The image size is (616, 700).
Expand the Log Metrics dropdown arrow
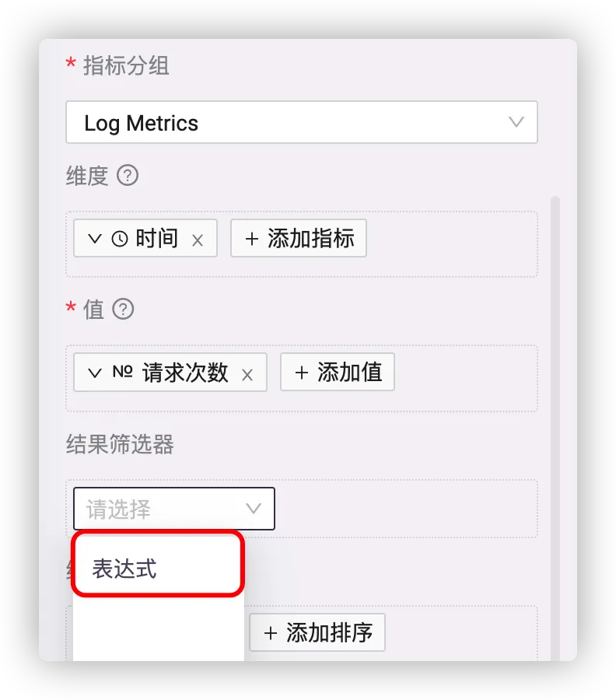(x=516, y=122)
